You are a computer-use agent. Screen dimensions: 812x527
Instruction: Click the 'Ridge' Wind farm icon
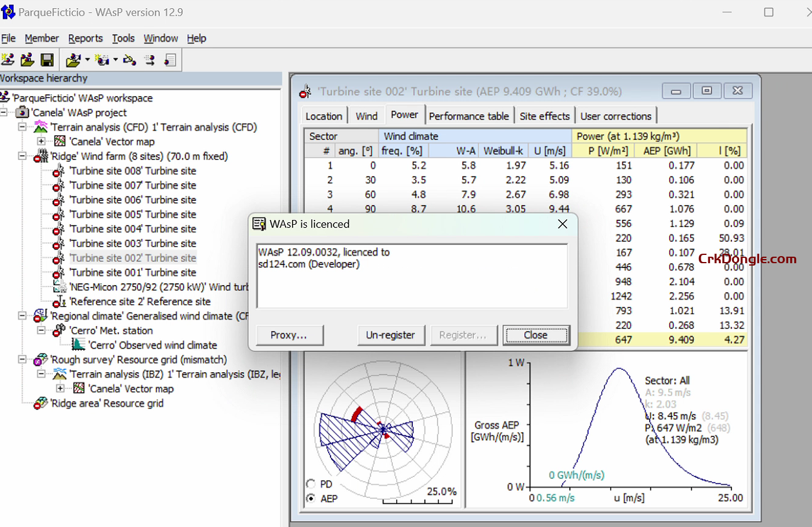[41, 156]
